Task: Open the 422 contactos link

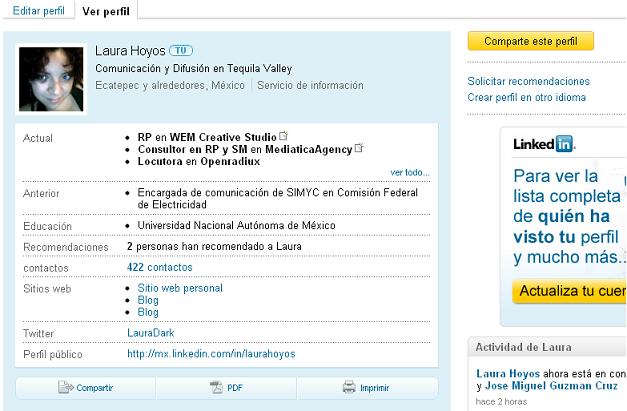Action: click(160, 267)
